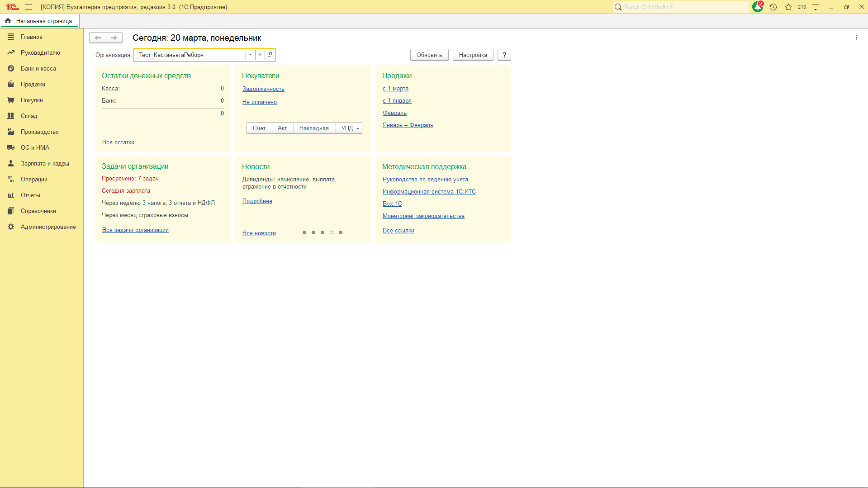Click the Главное section icon
The height and width of the screenshot is (488, 868).
pos(11,37)
